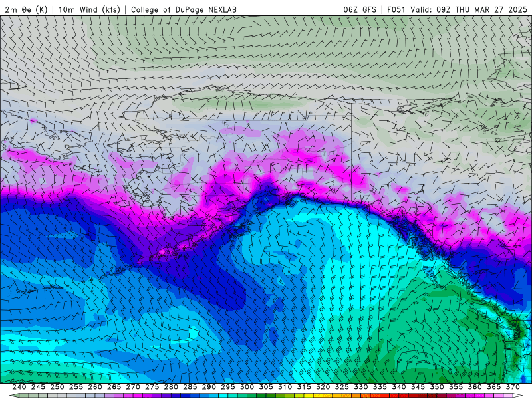The width and height of the screenshot is (532, 399).
Task: Click the 285 value on the color scale
Action: coord(190,387)
